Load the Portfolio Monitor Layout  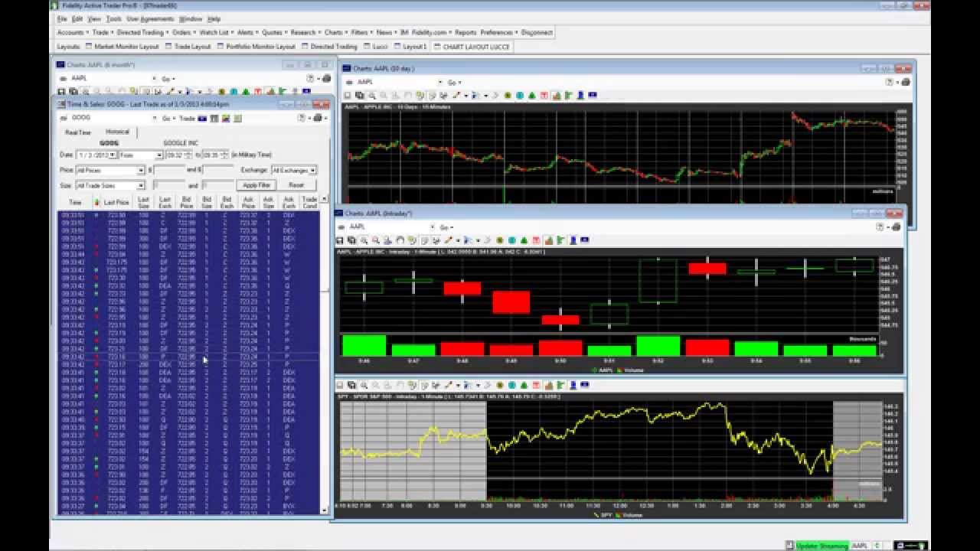click(x=256, y=47)
